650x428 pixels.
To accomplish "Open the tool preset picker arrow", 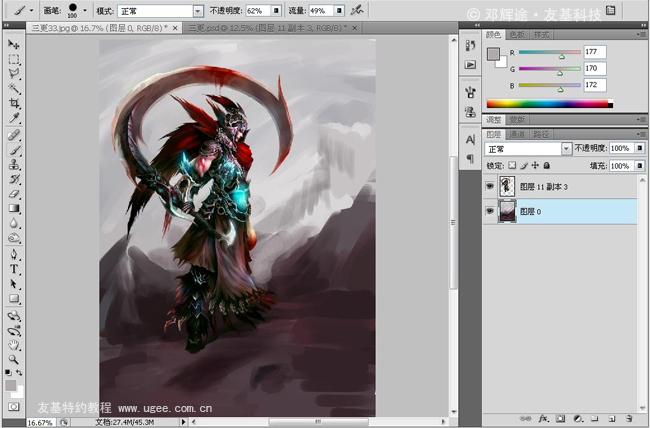I will coord(31,10).
